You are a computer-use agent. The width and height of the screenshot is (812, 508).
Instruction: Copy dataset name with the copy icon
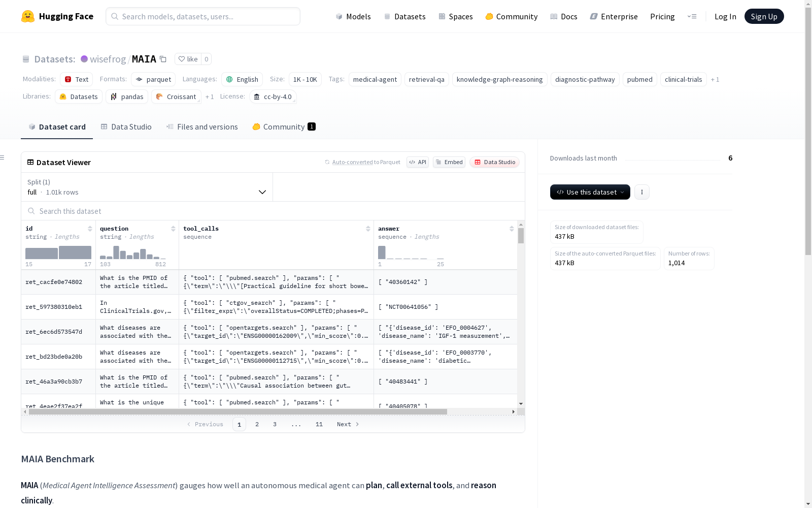click(163, 59)
